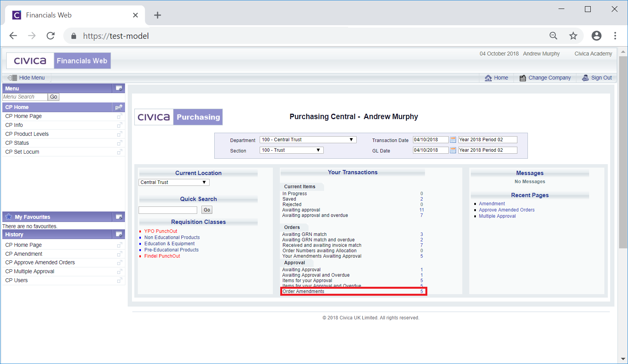Screen dimensions: 628x364
Task: Open CP Home Page menu item in new window icon
Action: 120,116
